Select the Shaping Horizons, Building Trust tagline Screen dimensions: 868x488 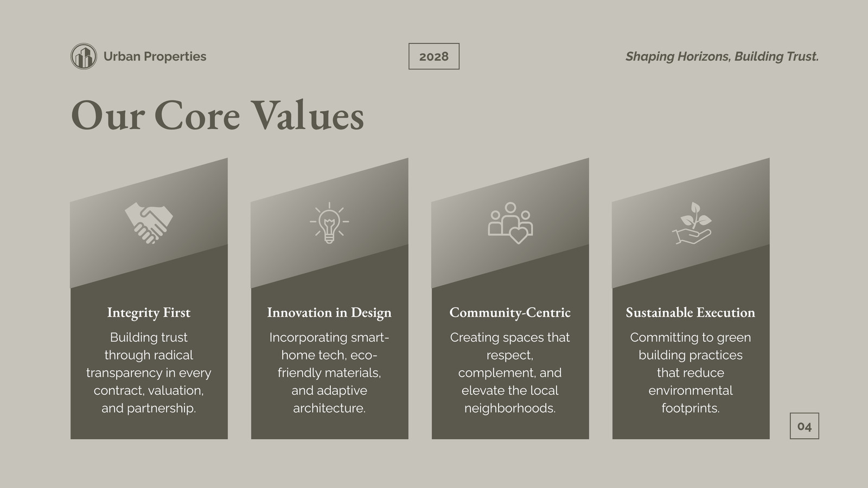[x=722, y=56]
